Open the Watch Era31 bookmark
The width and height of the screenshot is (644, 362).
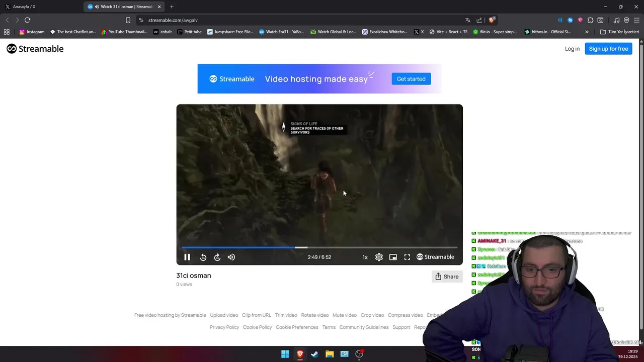click(281, 32)
